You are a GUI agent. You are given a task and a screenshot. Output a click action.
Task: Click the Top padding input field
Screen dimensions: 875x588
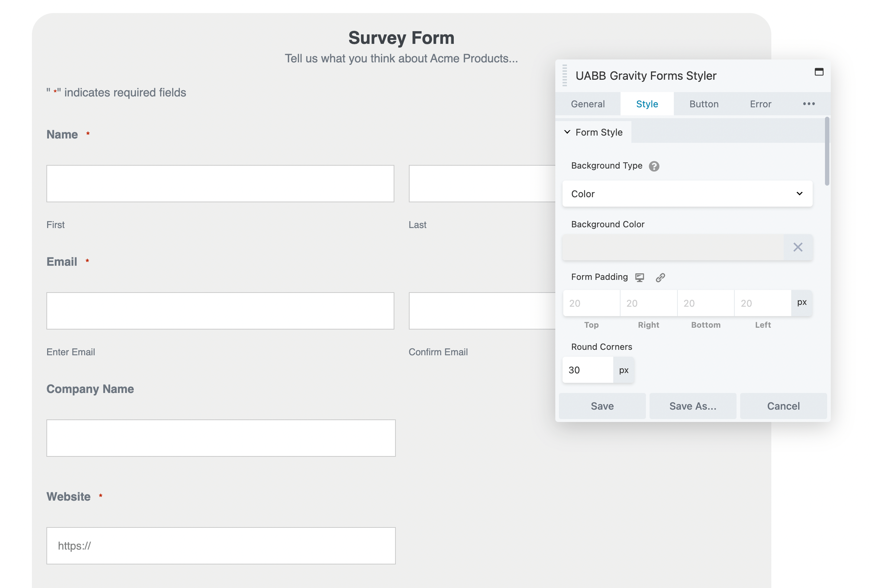point(591,303)
